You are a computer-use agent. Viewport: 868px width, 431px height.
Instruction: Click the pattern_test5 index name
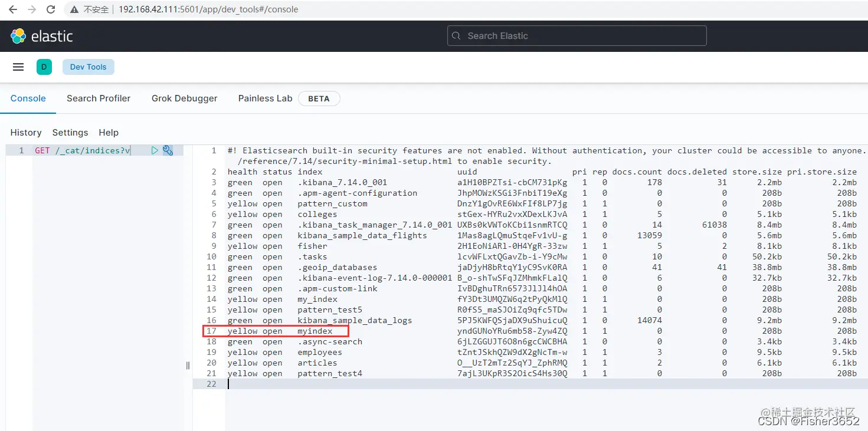[330, 310]
